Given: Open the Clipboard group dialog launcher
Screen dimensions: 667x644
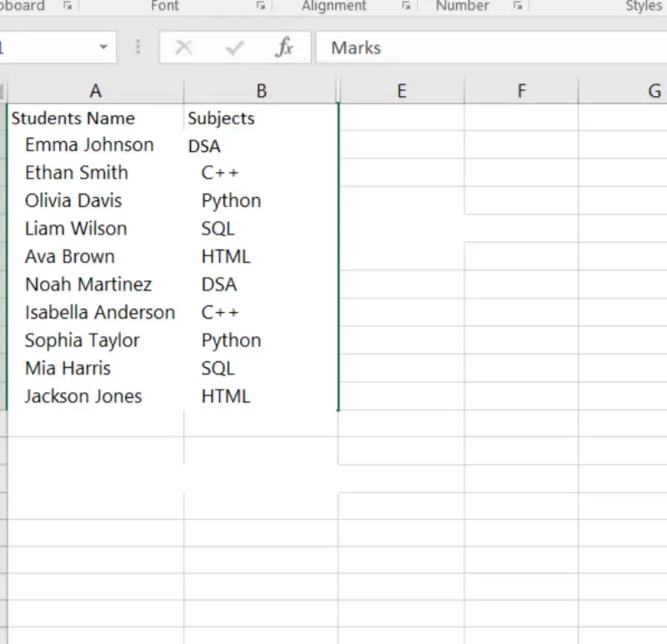Looking at the screenshot, I should [68, 6].
